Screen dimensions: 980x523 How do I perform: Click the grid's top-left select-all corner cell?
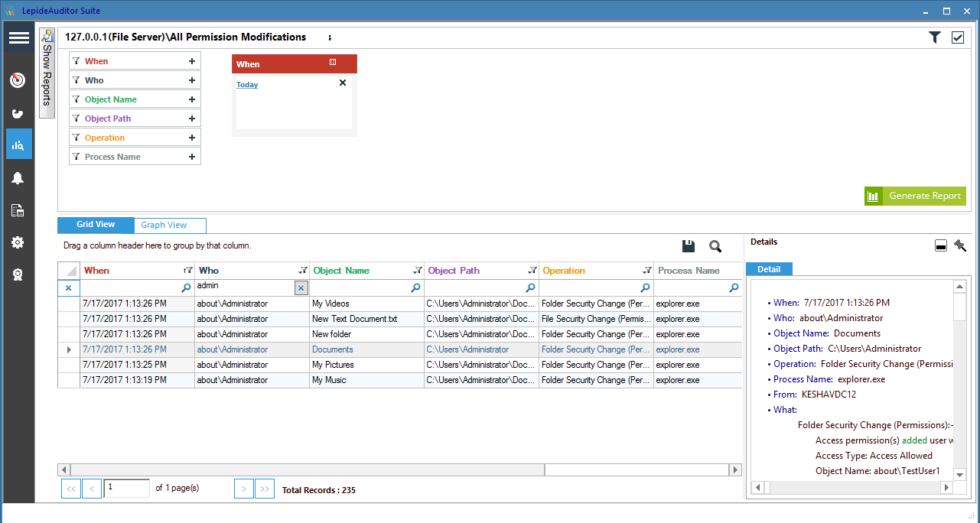(69, 271)
